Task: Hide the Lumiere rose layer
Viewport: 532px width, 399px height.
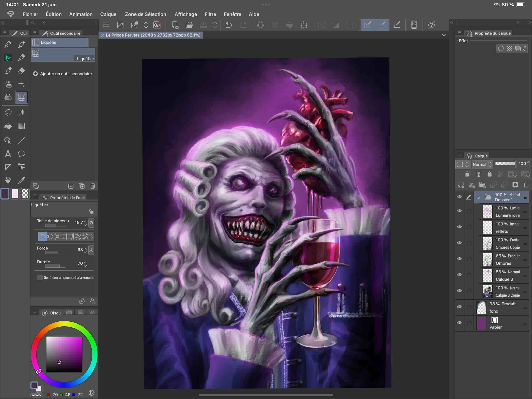Action: (x=459, y=211)
